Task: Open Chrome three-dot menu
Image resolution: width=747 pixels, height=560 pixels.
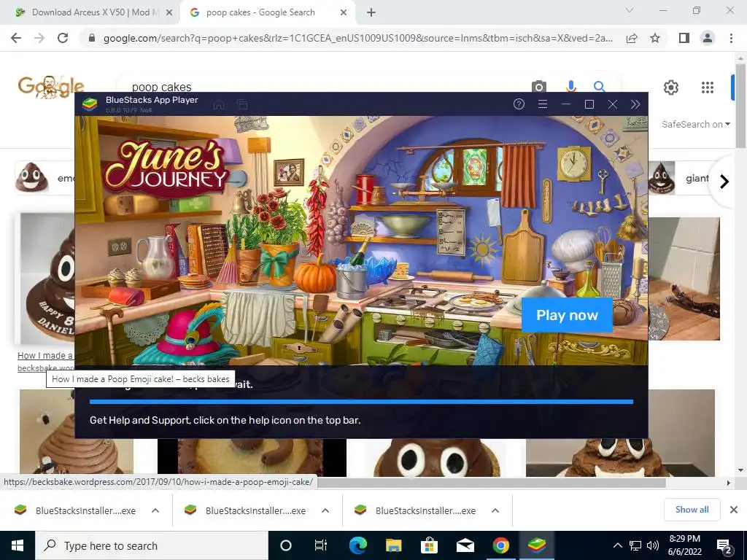Action: click(x=731, y=38)
